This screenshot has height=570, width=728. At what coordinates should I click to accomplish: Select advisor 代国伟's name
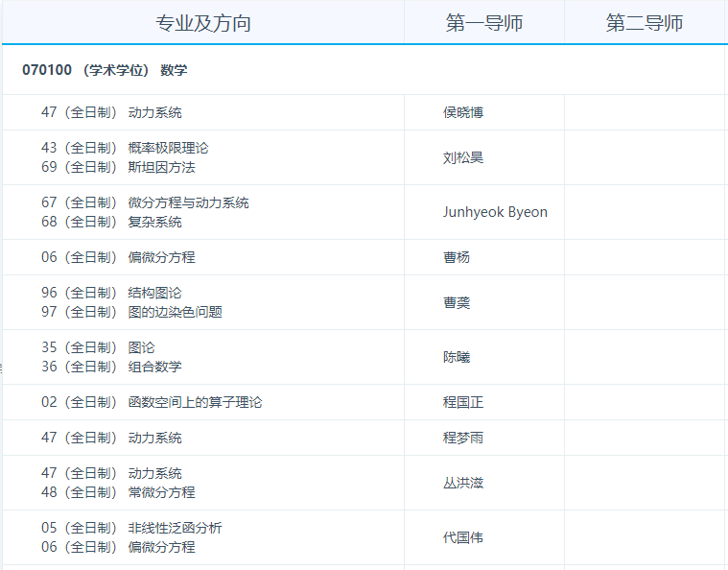pyautogui.click(x=463, y=537)
